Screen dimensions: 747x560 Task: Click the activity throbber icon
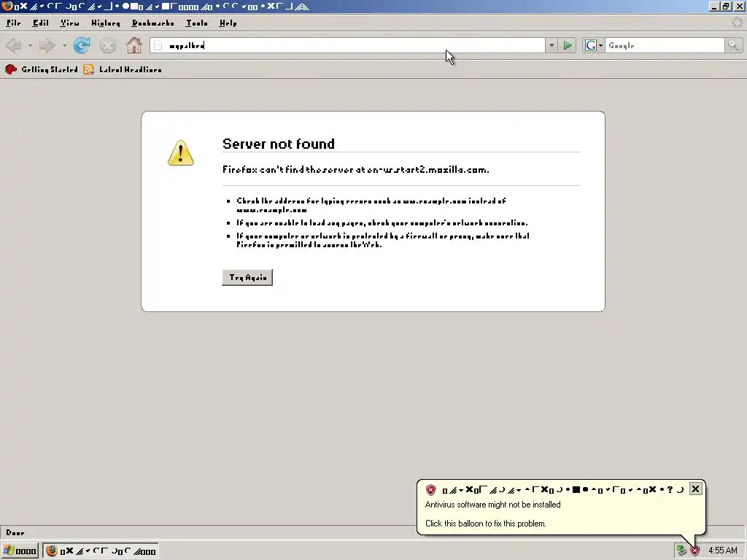pyautogui.click(x=738, y=23)
